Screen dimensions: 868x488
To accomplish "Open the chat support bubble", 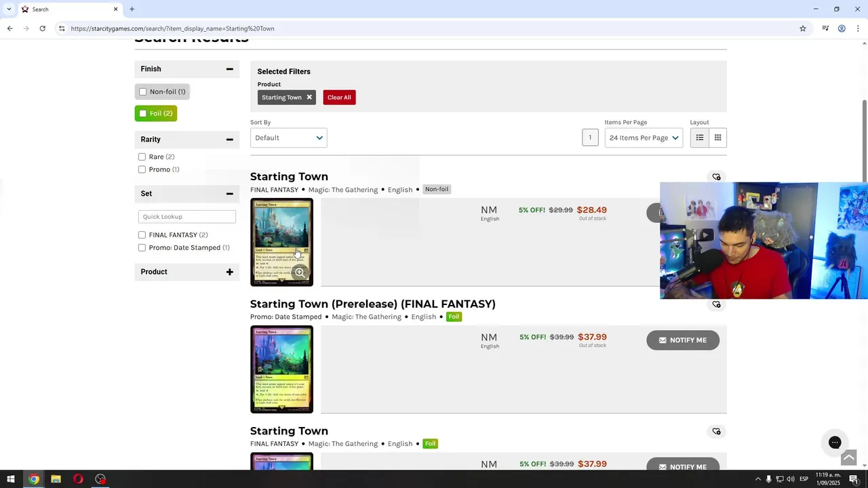I will pos(835,443).
